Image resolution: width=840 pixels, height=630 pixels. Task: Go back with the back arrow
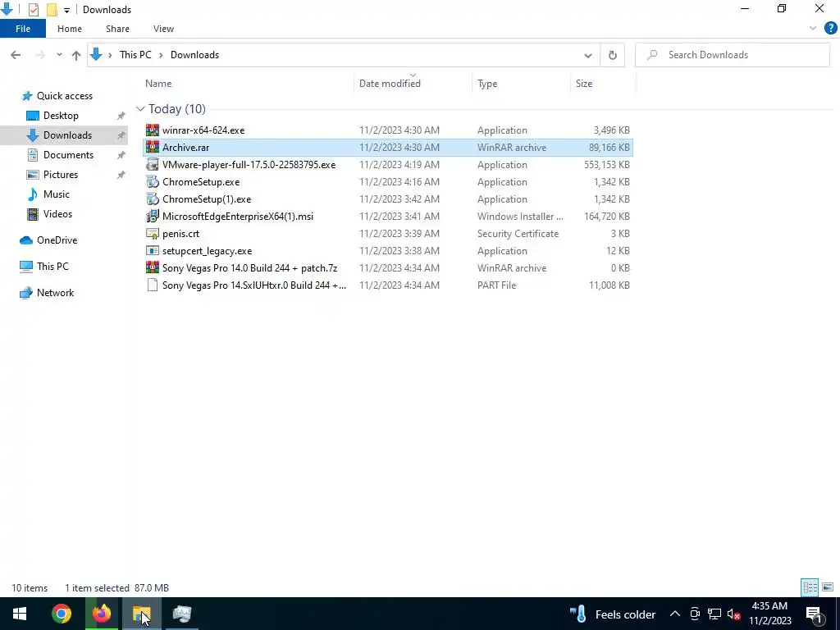16,55
